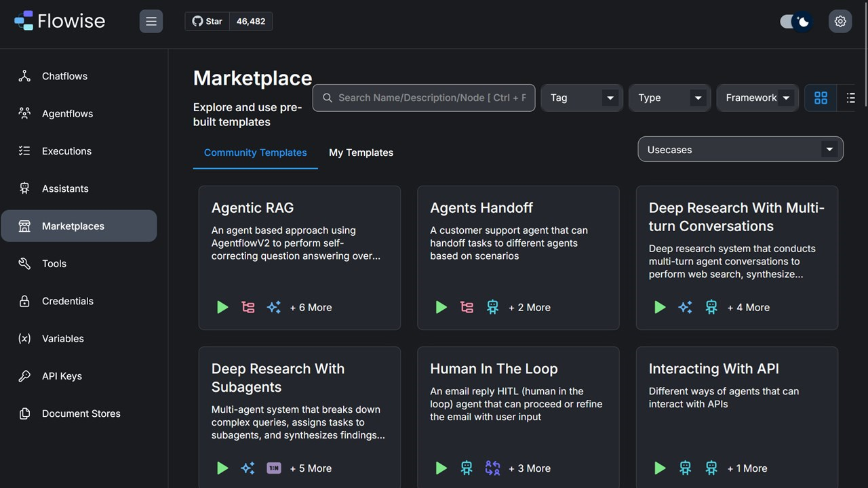The image size is (868, 488).
Task: Collapse sidebar with the hamburger menu icon
Action: coord(151,21)
